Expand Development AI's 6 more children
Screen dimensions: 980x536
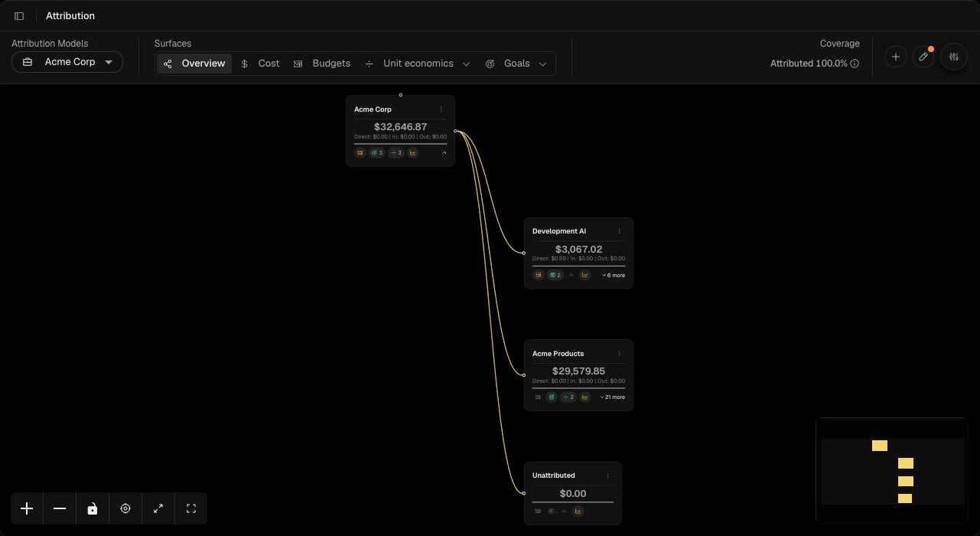613,275
